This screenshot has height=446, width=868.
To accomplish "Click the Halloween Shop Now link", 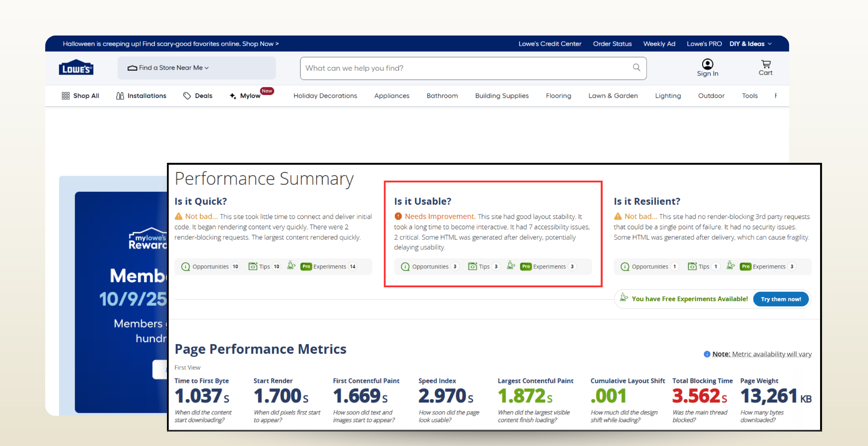I will (x=260, y=44).
